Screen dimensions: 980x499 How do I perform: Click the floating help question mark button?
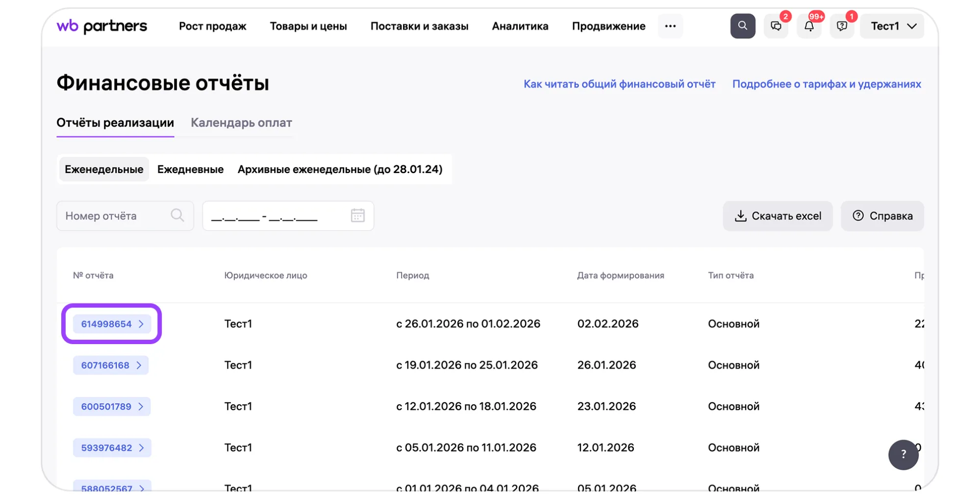point(903,454)
